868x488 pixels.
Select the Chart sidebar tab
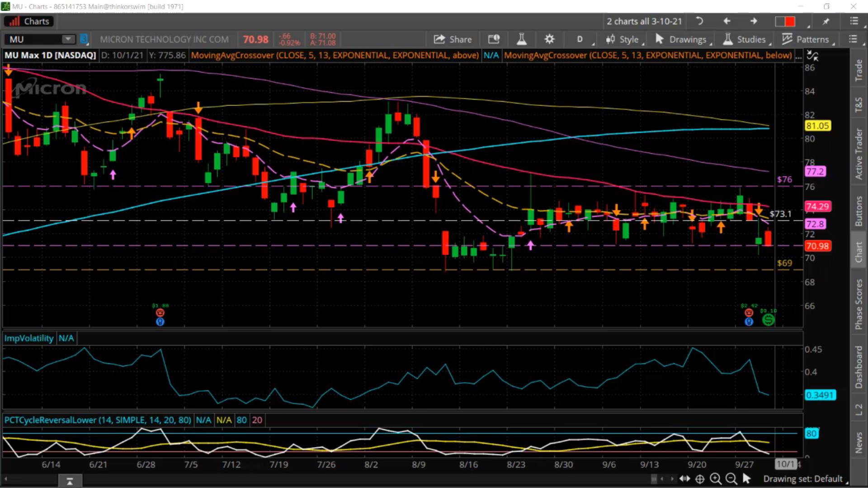(x=859, y=252)
